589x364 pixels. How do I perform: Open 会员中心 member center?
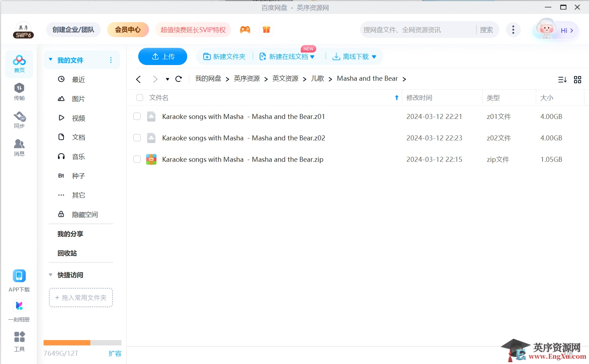pyautogui.click(x=128, y=30)
